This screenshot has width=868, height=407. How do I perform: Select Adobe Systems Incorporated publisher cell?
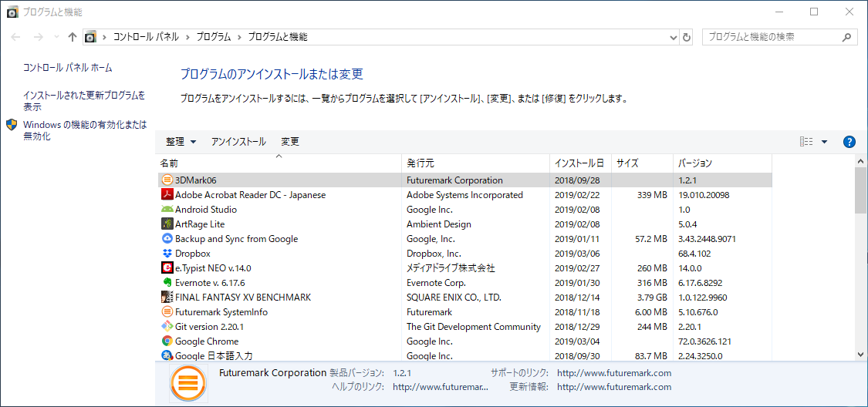coord(464,195)
